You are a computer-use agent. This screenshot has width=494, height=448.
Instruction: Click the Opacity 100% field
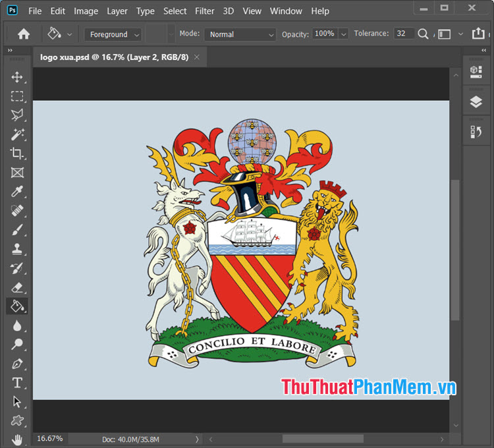325,34
